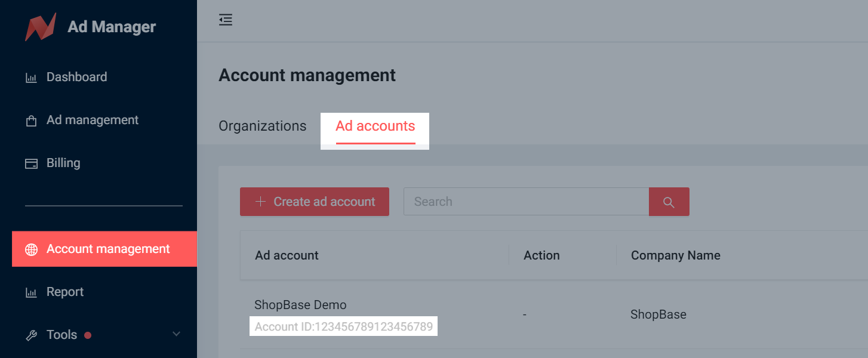Focus the Search input field
Screen dimensions: 868x358
pos(525,202)
